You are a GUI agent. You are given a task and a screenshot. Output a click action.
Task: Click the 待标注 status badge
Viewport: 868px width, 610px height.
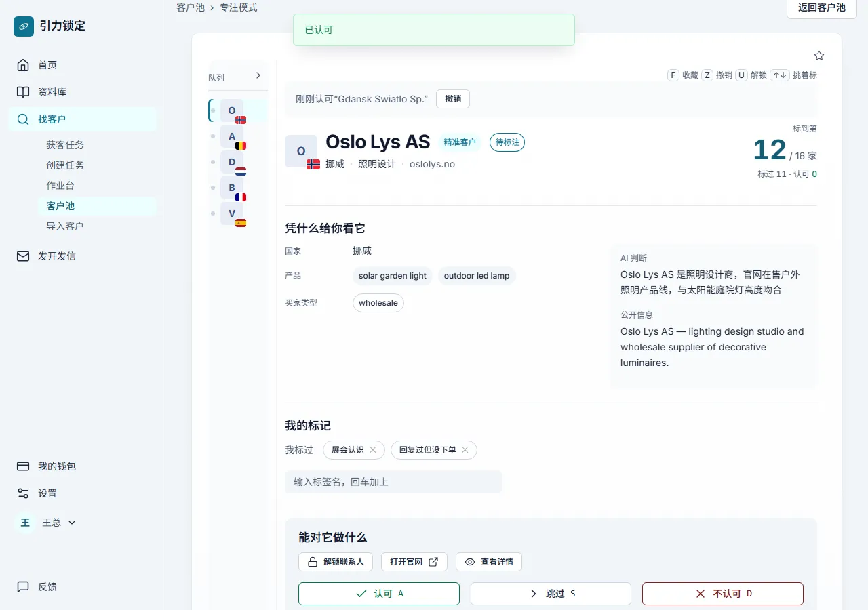pyautogui.click(x=507, y=142)
